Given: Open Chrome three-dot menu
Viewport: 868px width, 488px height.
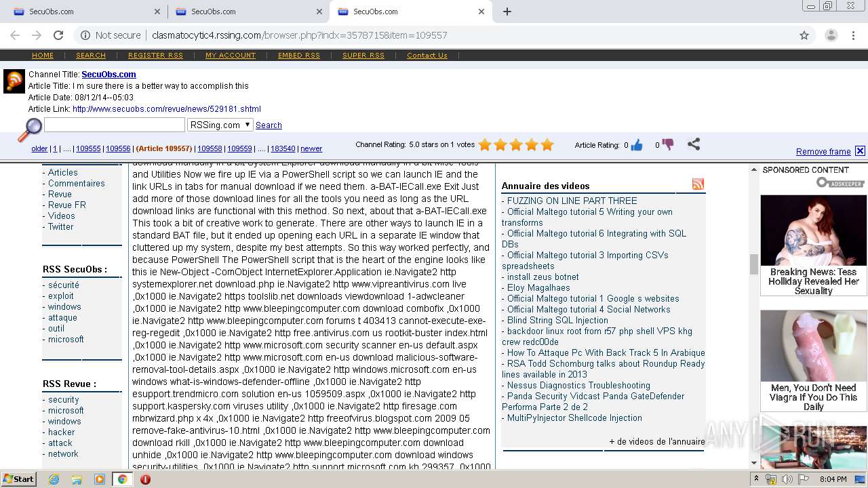Looking at the screenshot, I should tap(853, 35).
